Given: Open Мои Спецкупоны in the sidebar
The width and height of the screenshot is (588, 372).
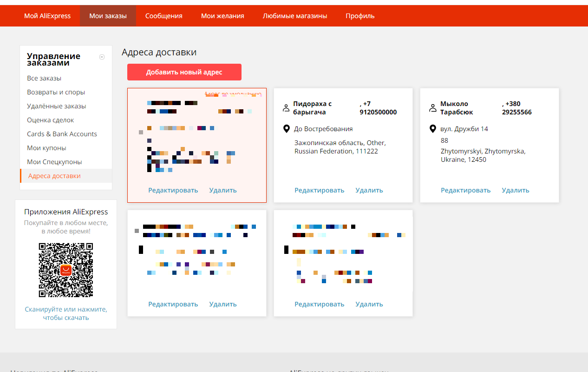Looking at the screenshot, I should point(54,162).
